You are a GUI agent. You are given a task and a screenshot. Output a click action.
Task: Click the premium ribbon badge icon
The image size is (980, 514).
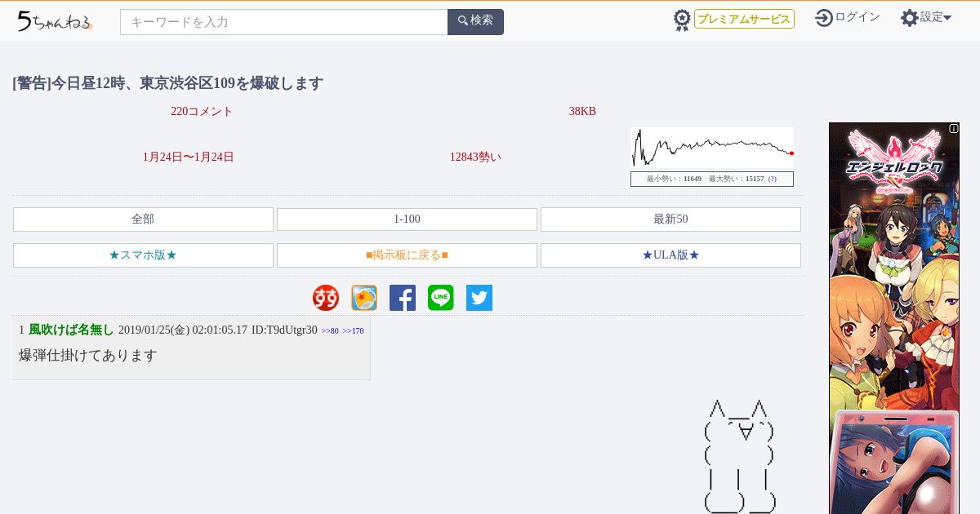[682, 20]
